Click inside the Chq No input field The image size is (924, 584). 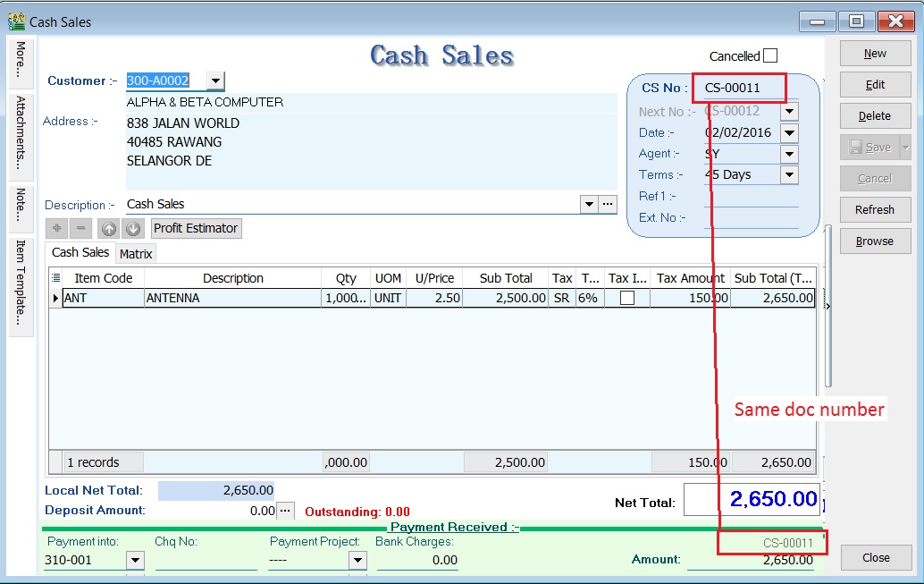206,560
